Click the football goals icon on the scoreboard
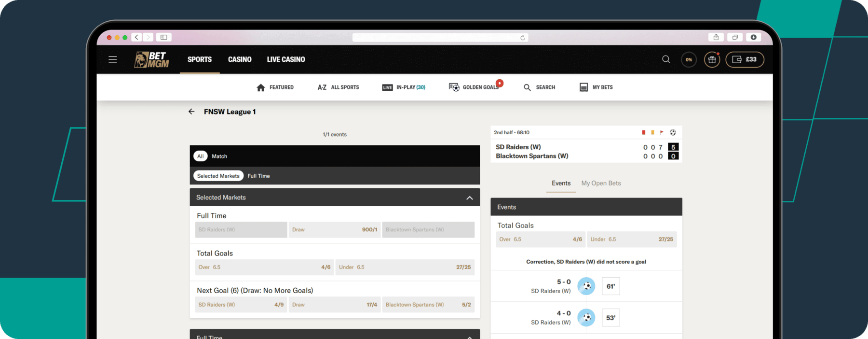The width and height of the screenshot is (868, 339). 673,132
